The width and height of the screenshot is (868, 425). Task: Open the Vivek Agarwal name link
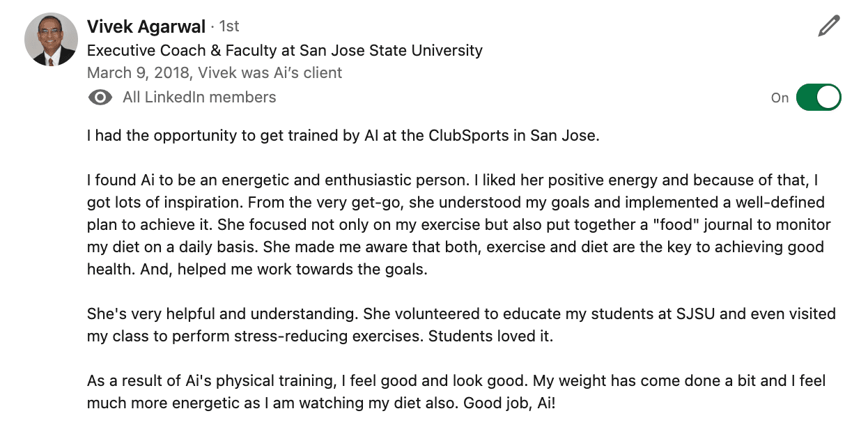point(146,26)
